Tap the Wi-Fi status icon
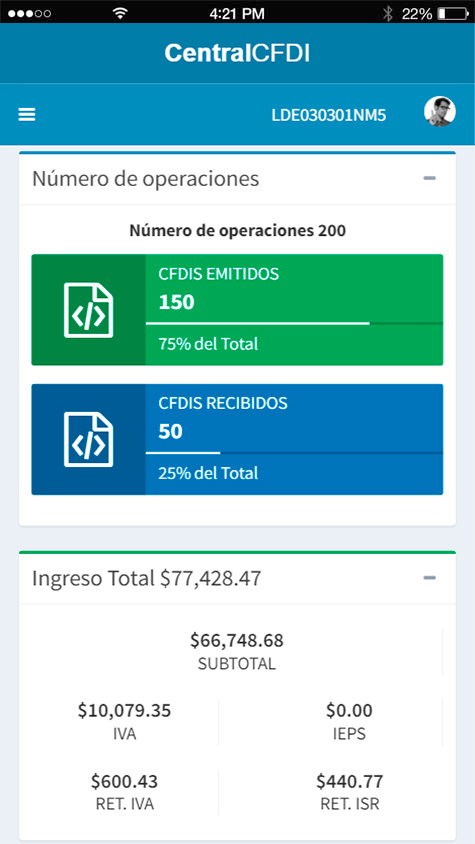 point(121,13)
